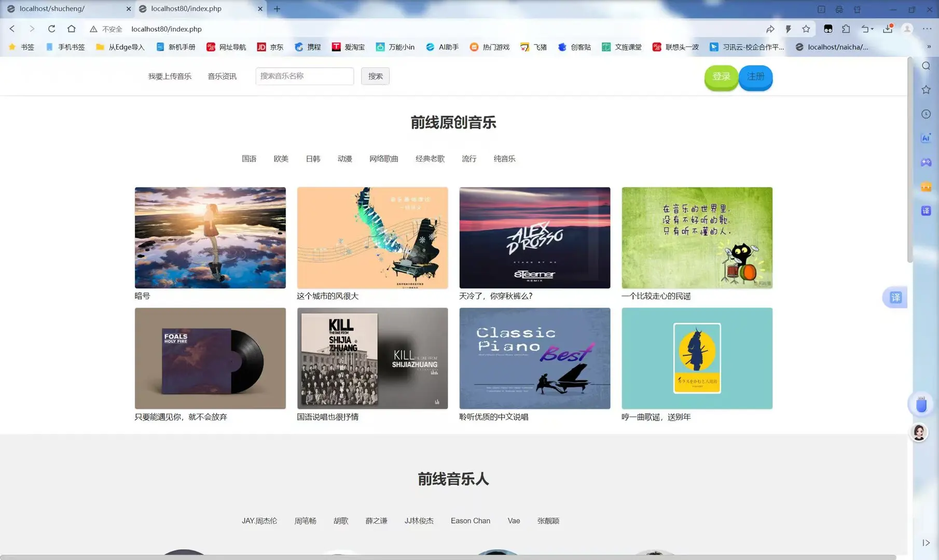Select the 欧美 music category
The height and width of the screenshot is (560, 939).
coord(281,159)
